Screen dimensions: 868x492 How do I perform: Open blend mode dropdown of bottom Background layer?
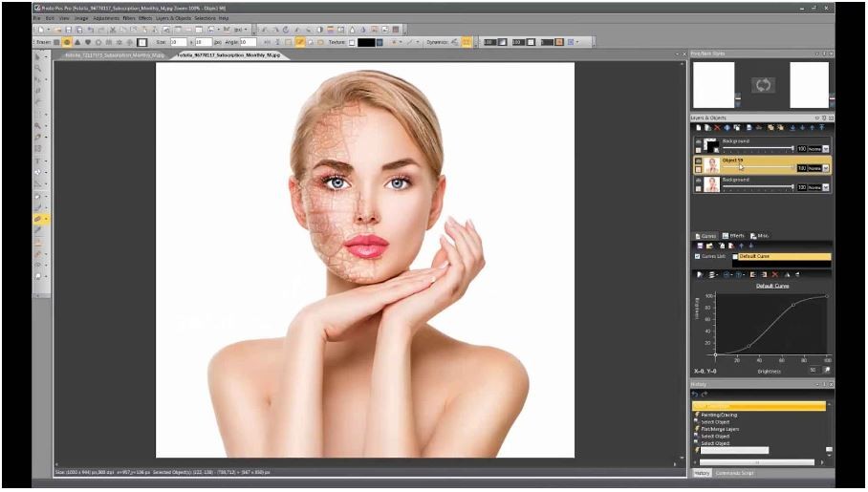(826, 187)
